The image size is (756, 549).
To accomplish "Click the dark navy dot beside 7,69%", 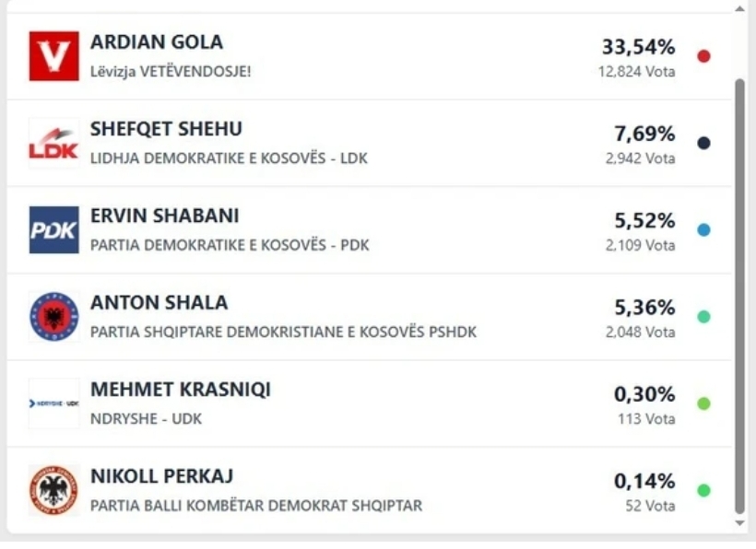I will click(x=703, y=143).
